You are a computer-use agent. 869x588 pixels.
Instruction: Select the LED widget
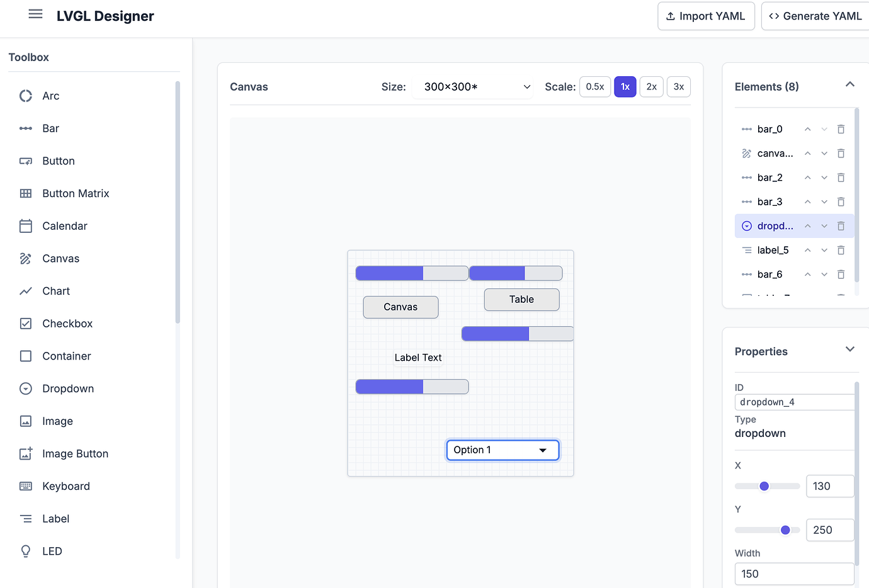point(52,551)
